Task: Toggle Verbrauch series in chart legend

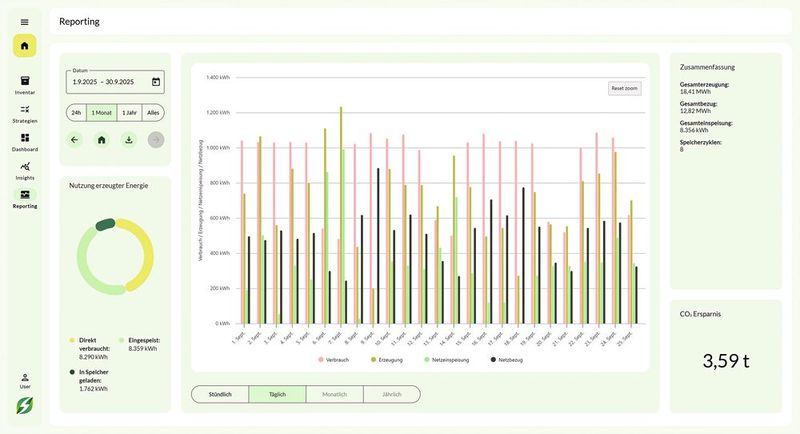Action: click(x=334, y=360)
